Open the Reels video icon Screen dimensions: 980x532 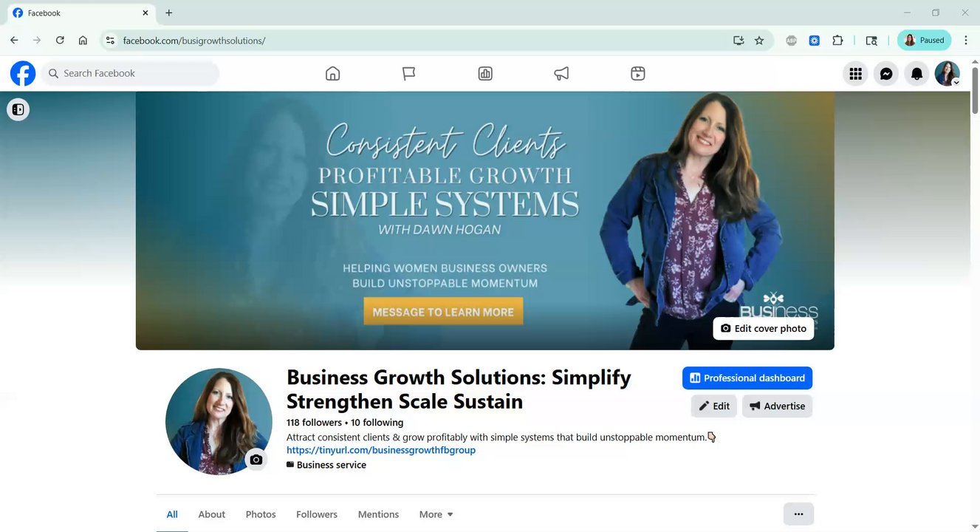[x=638, y=73]
